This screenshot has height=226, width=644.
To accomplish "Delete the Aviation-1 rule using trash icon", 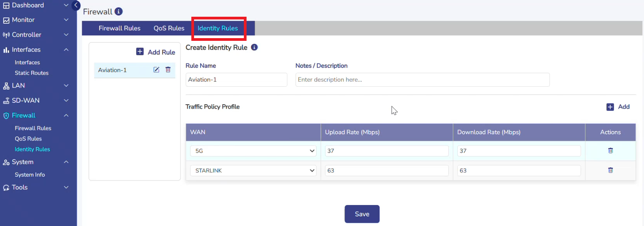I will 168,70.
